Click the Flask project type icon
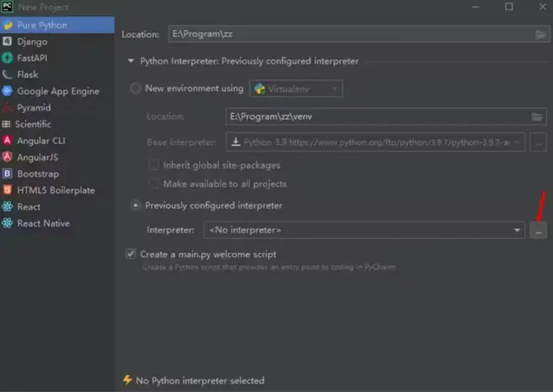The height and width of the screenshot is (392, 553). [x=7, y=75]
